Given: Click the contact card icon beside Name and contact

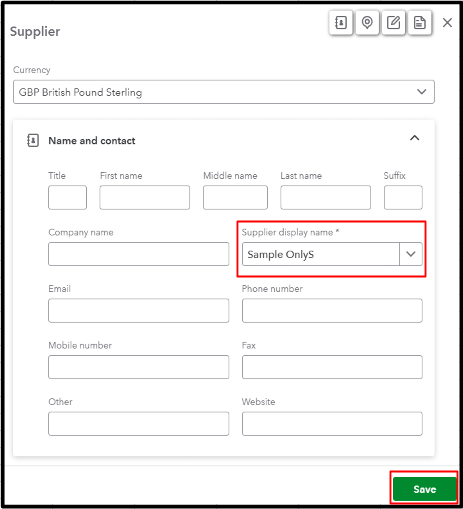Looking at the screenshot, I should tap(33, 141).
